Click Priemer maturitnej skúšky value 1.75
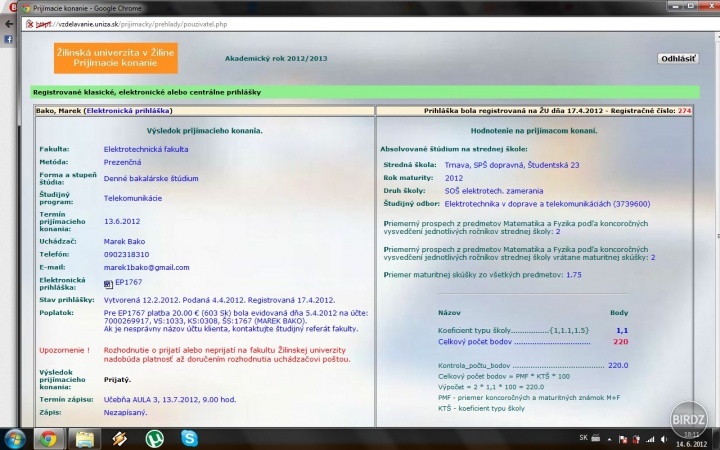The width and height of the screenshot is (720, 450). pos(574,275)
